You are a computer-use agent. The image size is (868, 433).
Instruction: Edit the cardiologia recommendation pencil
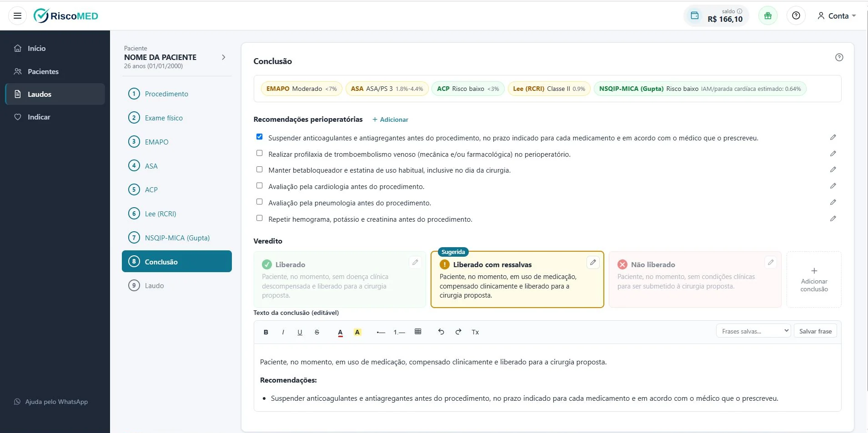pyautogui.click(x=833, y=186)
